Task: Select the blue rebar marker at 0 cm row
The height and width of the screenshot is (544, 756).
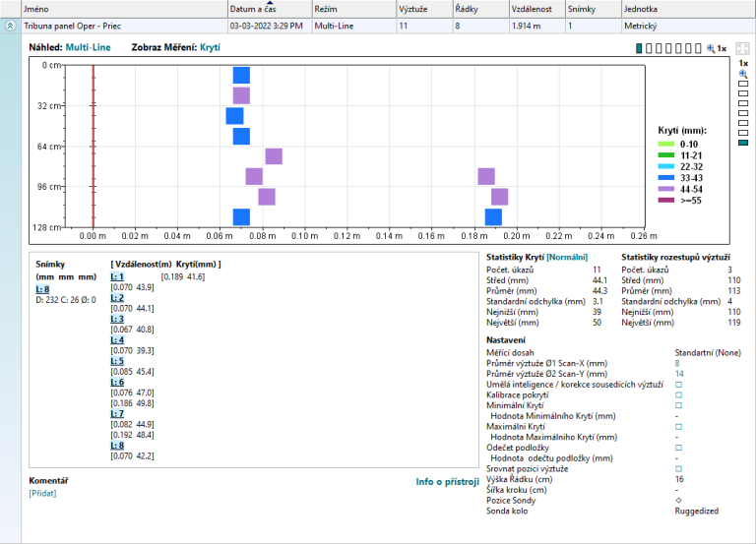Action: (241, 75)
